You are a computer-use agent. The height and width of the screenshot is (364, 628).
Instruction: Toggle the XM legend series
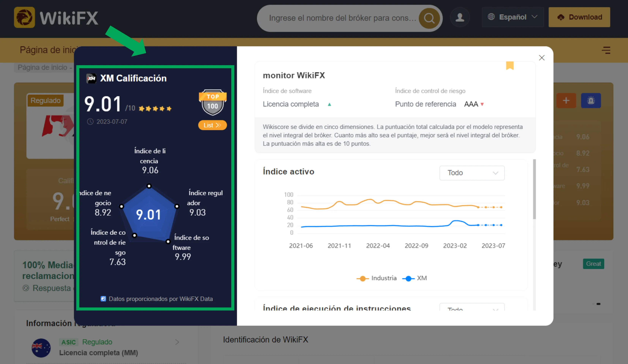(x=415, y=278)
